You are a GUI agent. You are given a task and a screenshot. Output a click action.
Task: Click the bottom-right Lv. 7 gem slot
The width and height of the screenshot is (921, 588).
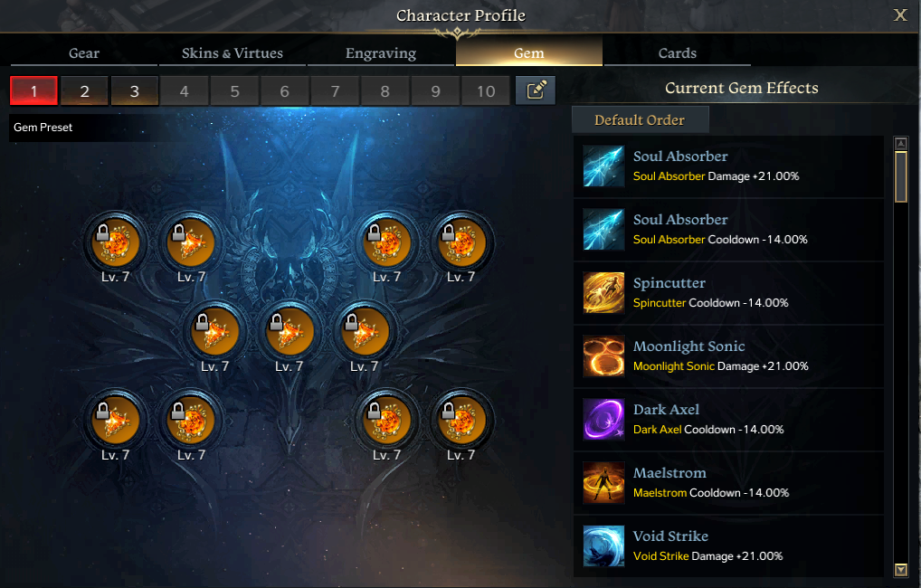(461, 420)
